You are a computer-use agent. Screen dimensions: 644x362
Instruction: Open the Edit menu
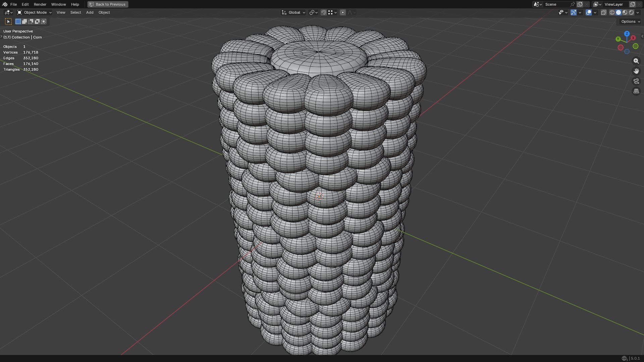pyautogui.click(x=25, y=4)
